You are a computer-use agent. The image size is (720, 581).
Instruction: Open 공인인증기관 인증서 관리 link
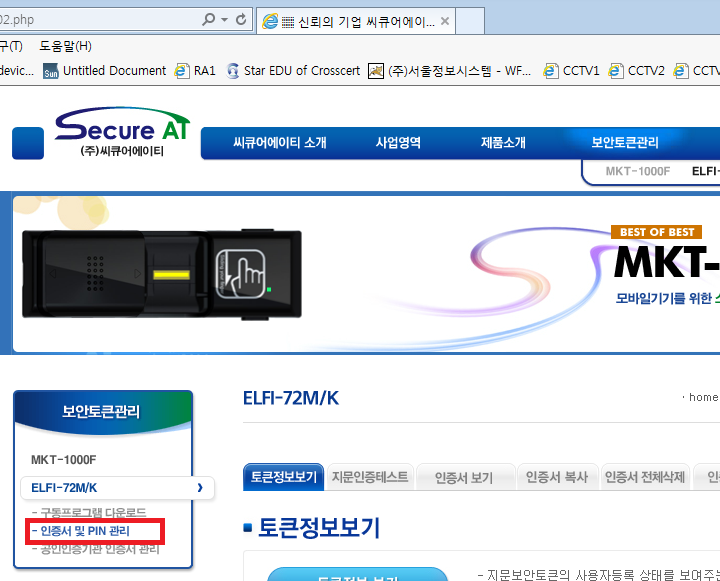tap(96, 550)
